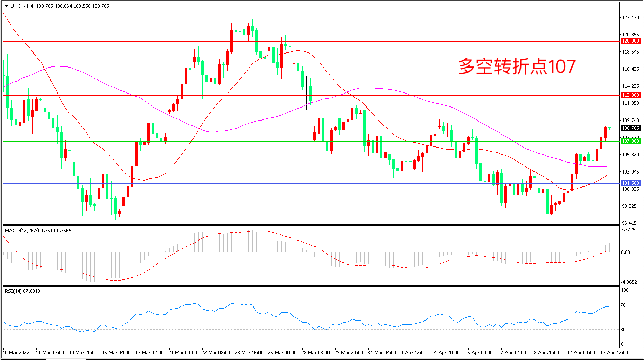Click the OHLC values in the chart title
Screen dimensions: 644x360
[x=73, y=6]
